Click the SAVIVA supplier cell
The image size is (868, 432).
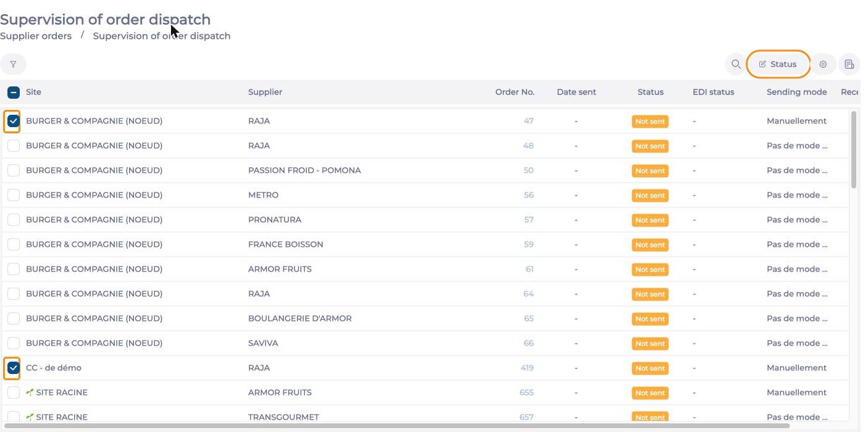[x=263, y=343]
